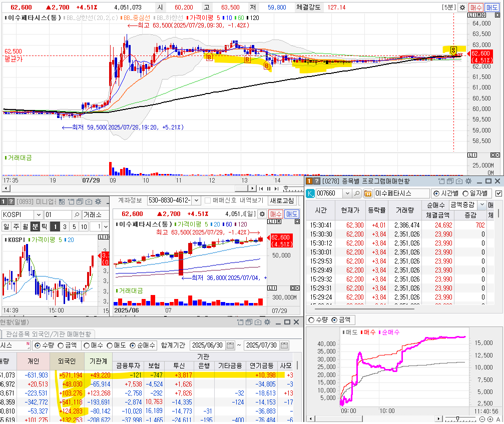Click red 매수 buy button on main chart

click(x=475, y=7)
